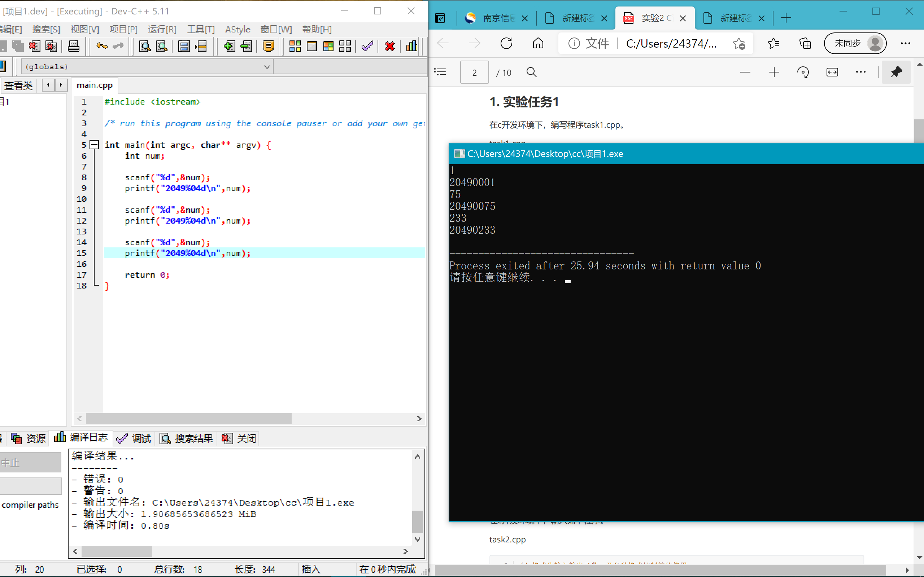Click the profile analysis bar chart icon
This screenshot has height=577, width=924.
[x=411, y=46]
